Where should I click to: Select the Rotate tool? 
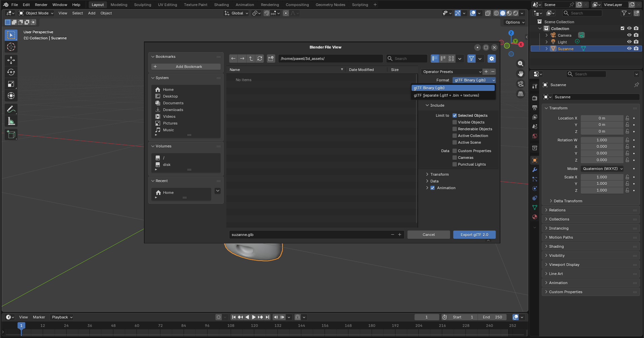click(x=11, y=72)
